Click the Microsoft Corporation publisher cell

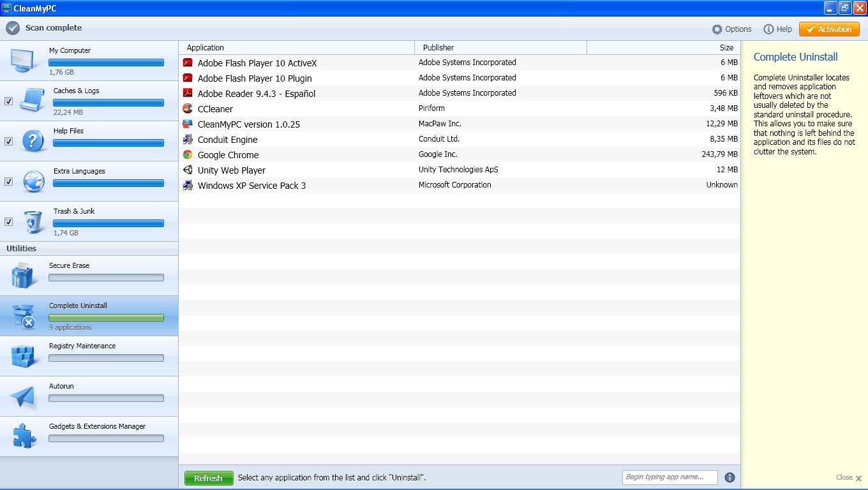[455, 185]
